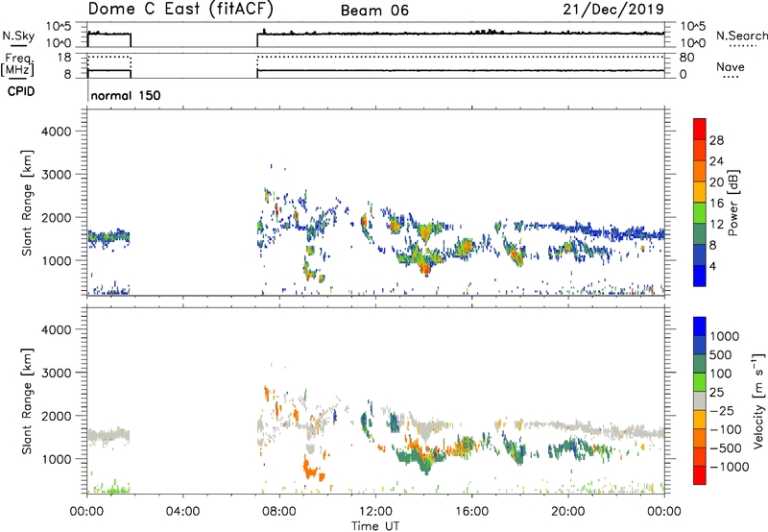Click the "4" power colorbar label
The height and width of the screenshot is (532, 768).
click(712, 266)
